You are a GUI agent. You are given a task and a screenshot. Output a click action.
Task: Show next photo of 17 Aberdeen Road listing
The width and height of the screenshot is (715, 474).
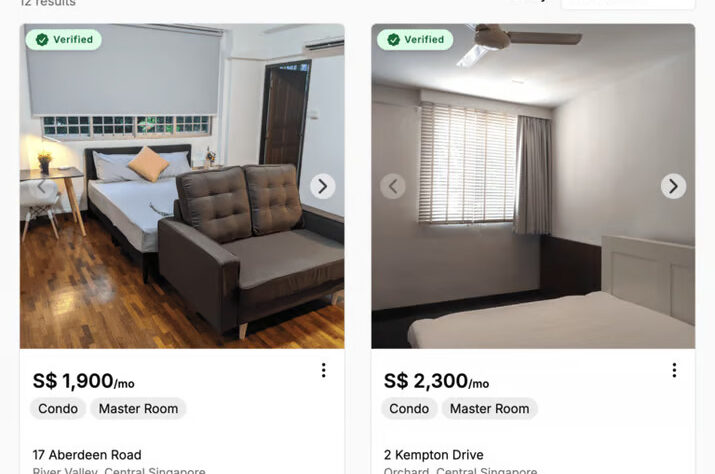pyautogui.click(x=322, y=186)
